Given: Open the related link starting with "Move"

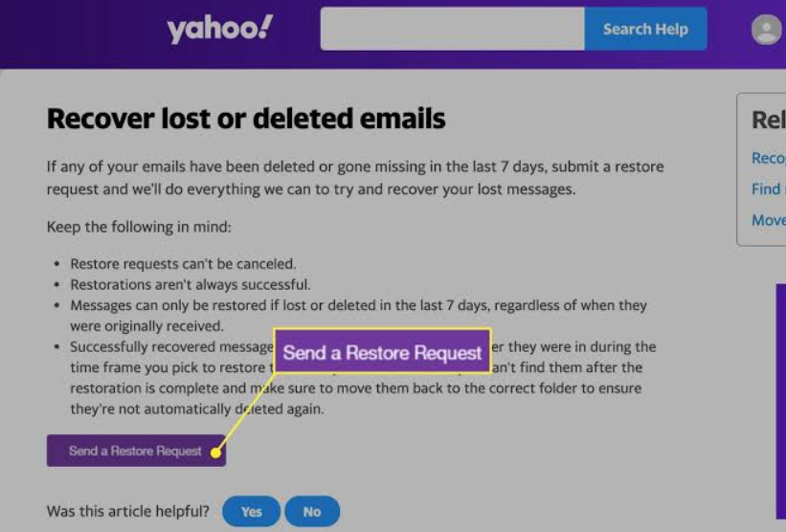Looking at the screenshot, I should click(769, 220).
